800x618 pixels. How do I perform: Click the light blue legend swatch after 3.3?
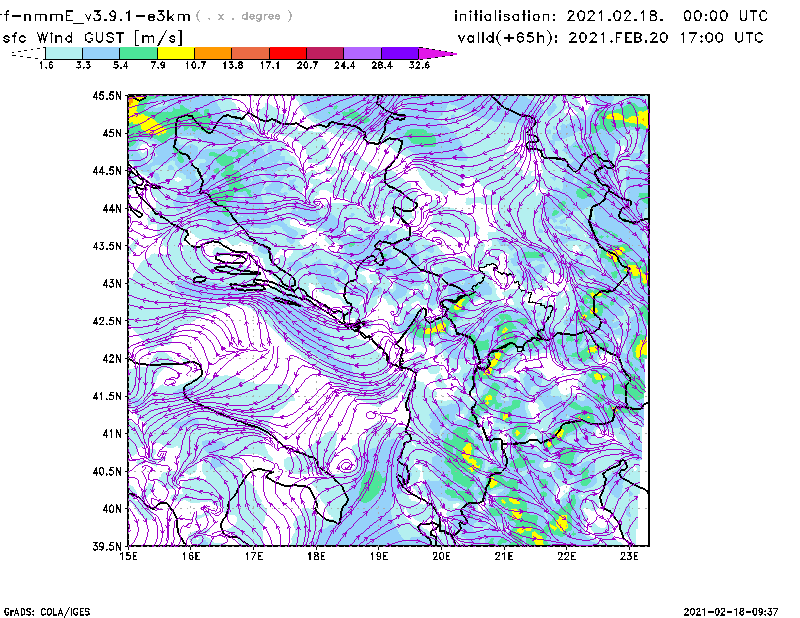[x=101, y=53]
